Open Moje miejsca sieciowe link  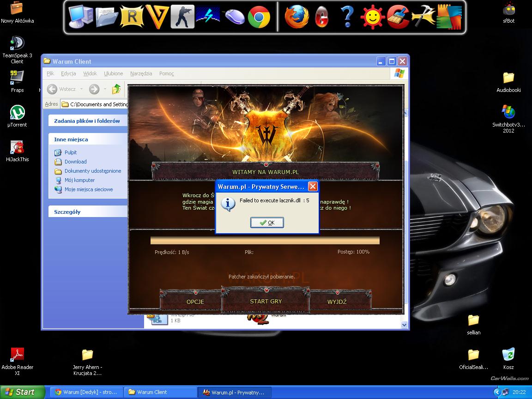89,189
